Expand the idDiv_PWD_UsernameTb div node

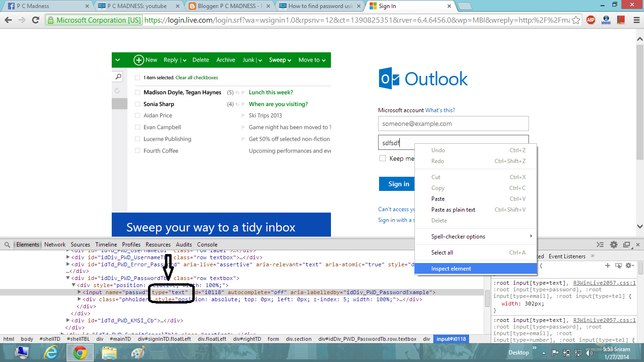(x=68, y=257)
